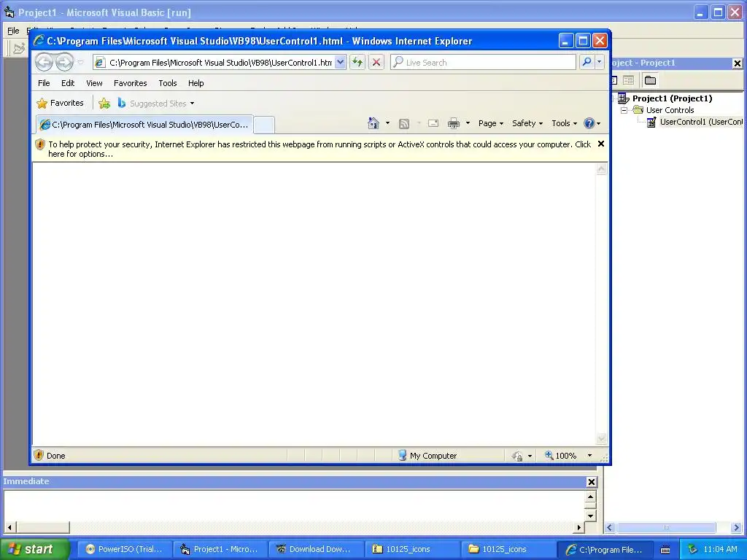Open the address bar history dropdown

pos(340,62)
